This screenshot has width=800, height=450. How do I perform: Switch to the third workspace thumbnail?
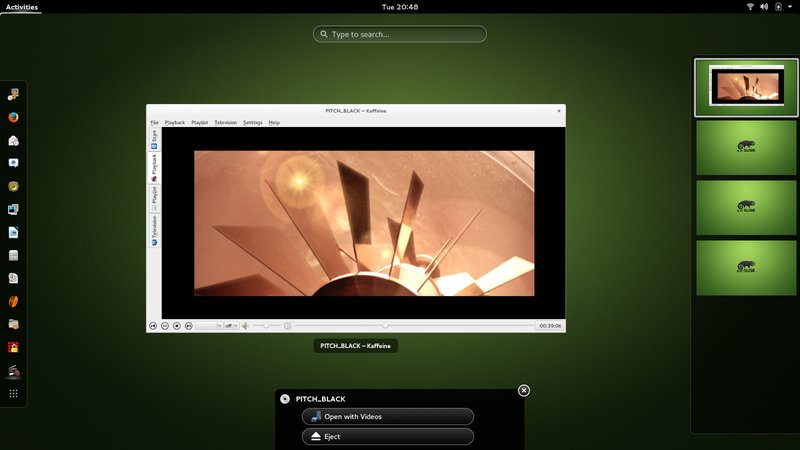[x=746, y=207]
